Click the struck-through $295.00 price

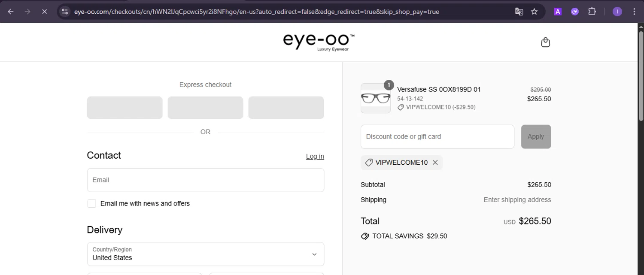(541, 90)
